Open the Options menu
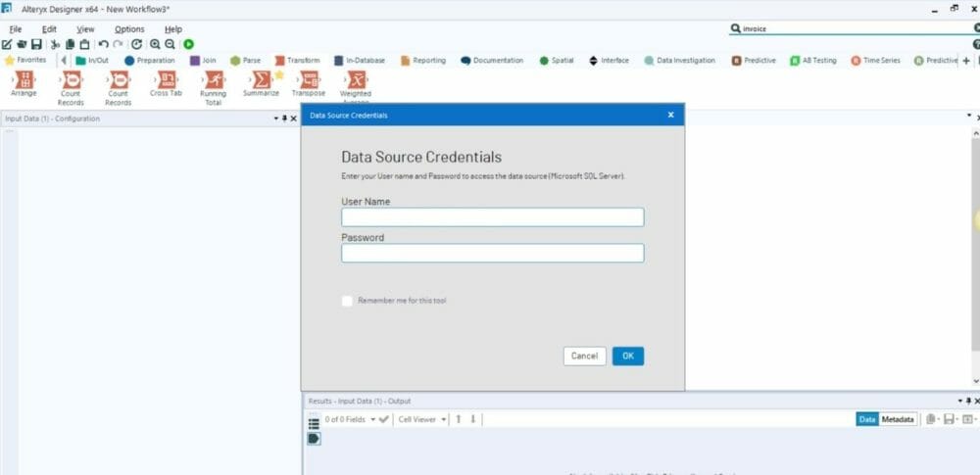The height and width of the screenshot is (475, 980). pyautogui.click(x=129, y=29)
